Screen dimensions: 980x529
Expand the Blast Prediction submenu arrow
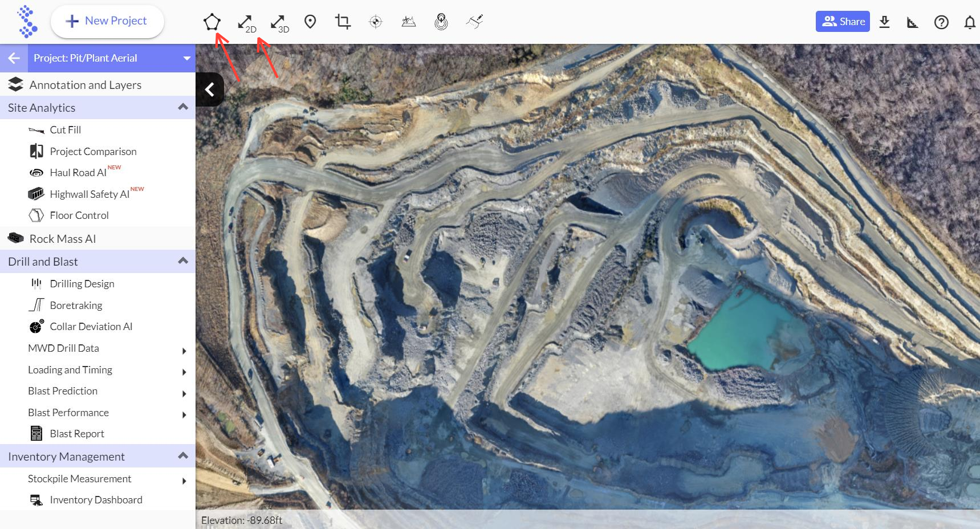tap(184, 394)
